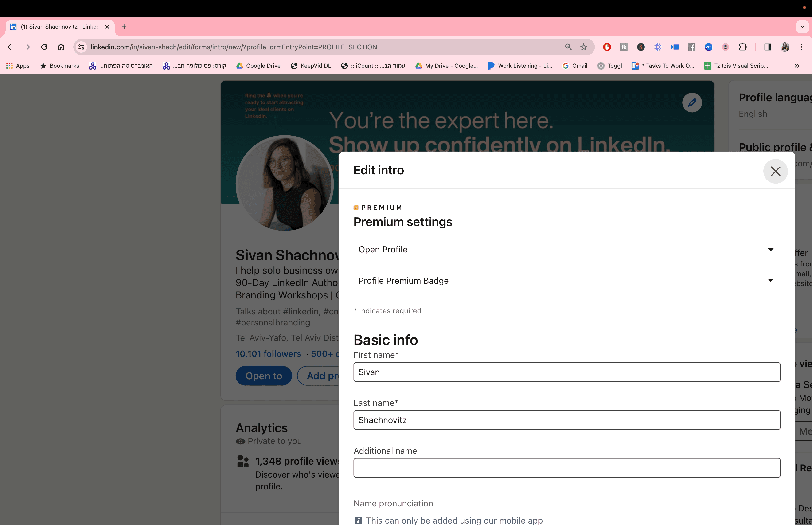812x525 pixels.
Task: Open the dark K extension icon
Action: (641, 47)
